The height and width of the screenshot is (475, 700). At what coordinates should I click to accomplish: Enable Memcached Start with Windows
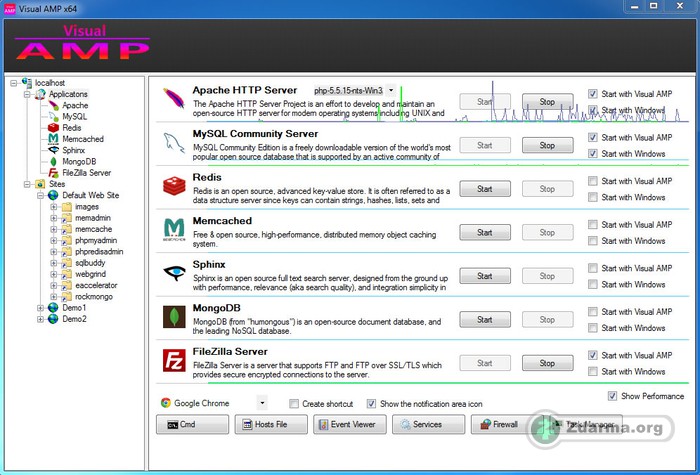tap(592, 241)
